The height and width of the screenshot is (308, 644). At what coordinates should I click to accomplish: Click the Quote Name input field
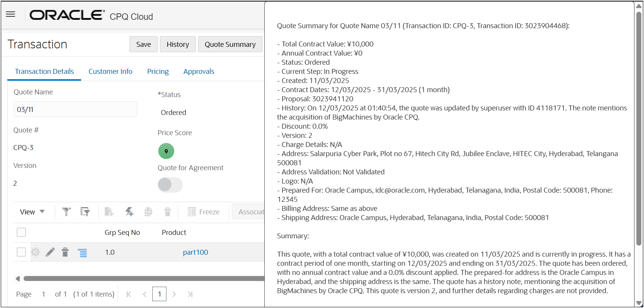[x=75, y=109]
